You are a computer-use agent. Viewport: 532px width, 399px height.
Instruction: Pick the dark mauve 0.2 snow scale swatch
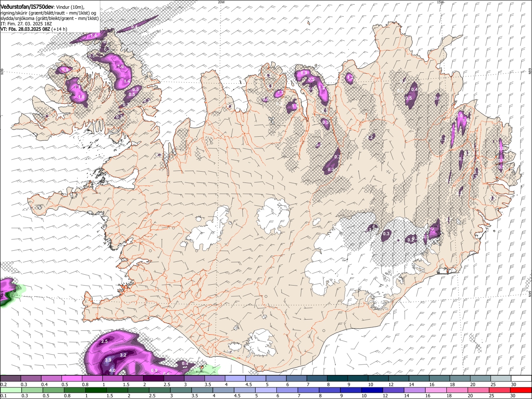(x=10, y=378)
